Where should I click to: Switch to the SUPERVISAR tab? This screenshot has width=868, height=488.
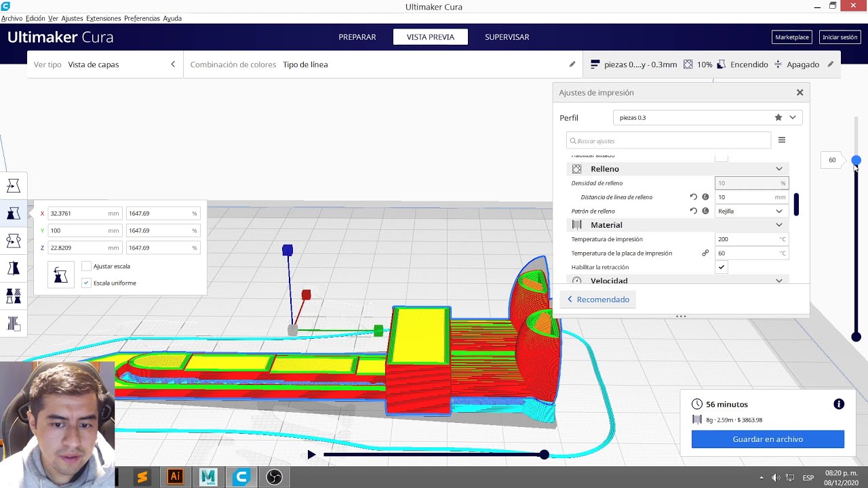pos(507,37)
